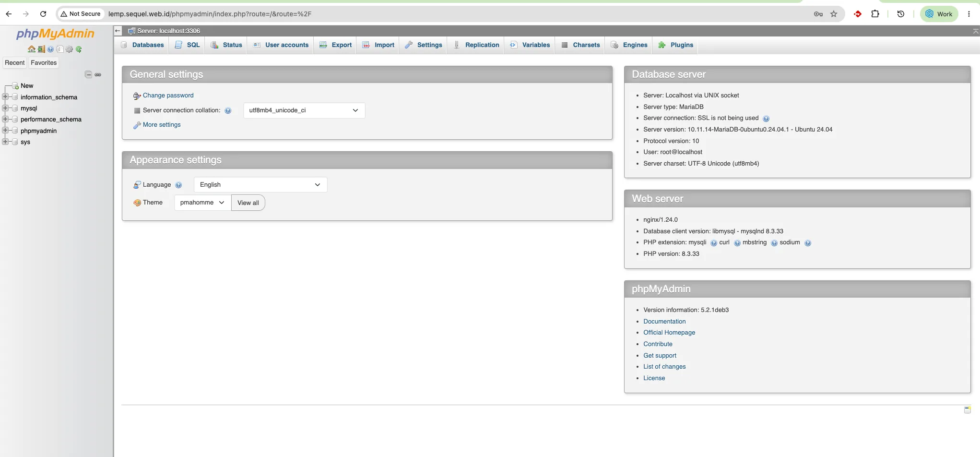Click the Contribute link
This screenshot has height=457, width=980.
tap(658, 344)
